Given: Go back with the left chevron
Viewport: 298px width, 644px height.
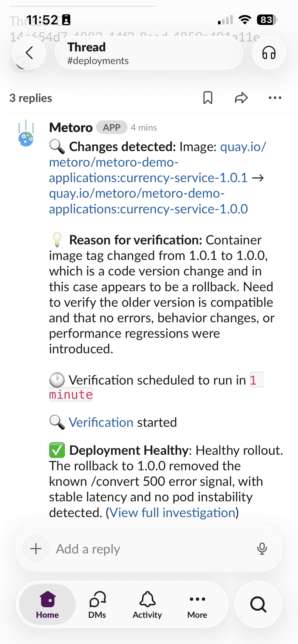Looking at the screenshot, I should [x=29, y=53].
